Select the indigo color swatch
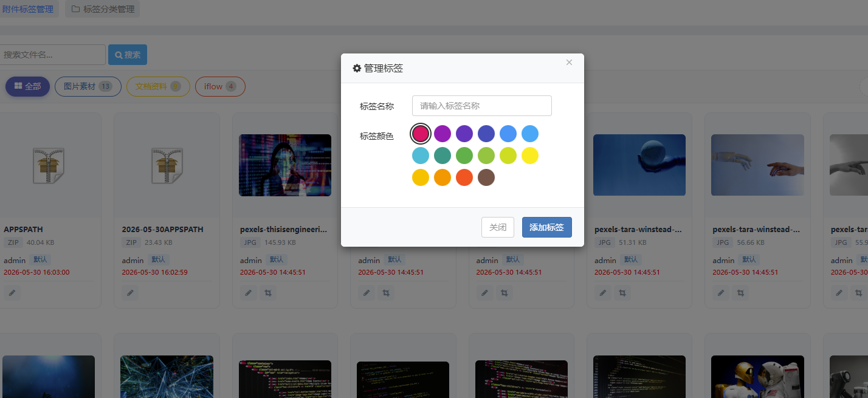Screen dimensions: 868x398 tap(486, 134)
